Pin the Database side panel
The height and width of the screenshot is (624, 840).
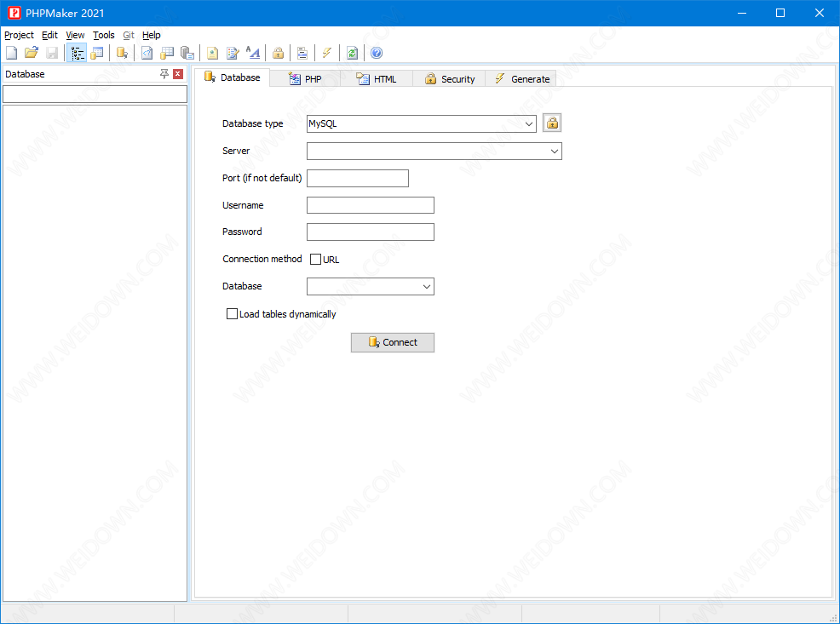164,74
